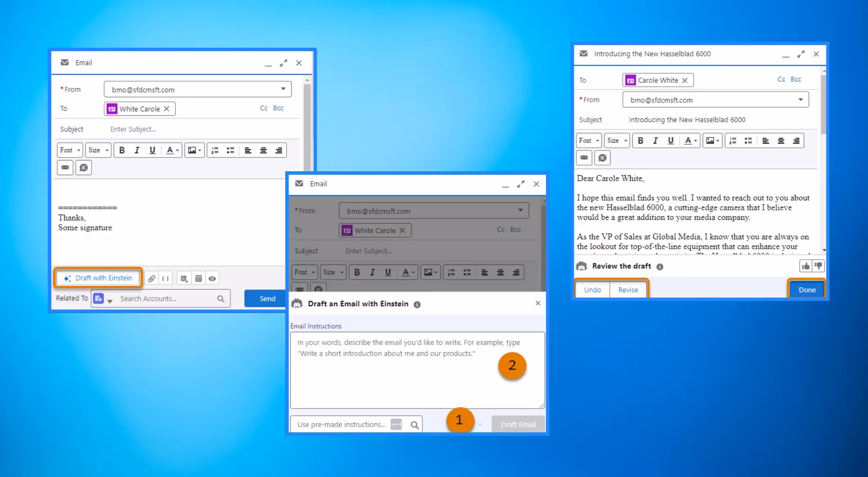Insert numbered list in left email window
The height and width of the screenshot is (477, 868).
coord(215,150)
